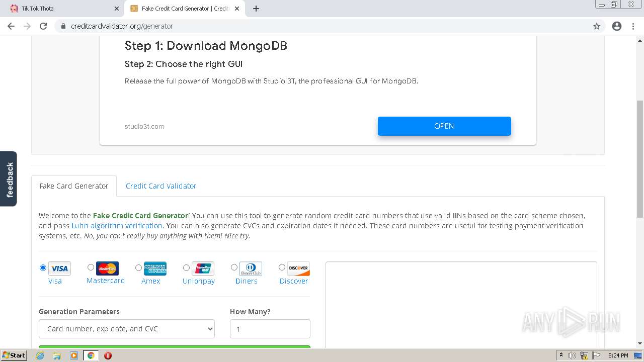Open the Chrome profile account icon
The width and height of the screenshot is (644, 362).
point(617,26)
